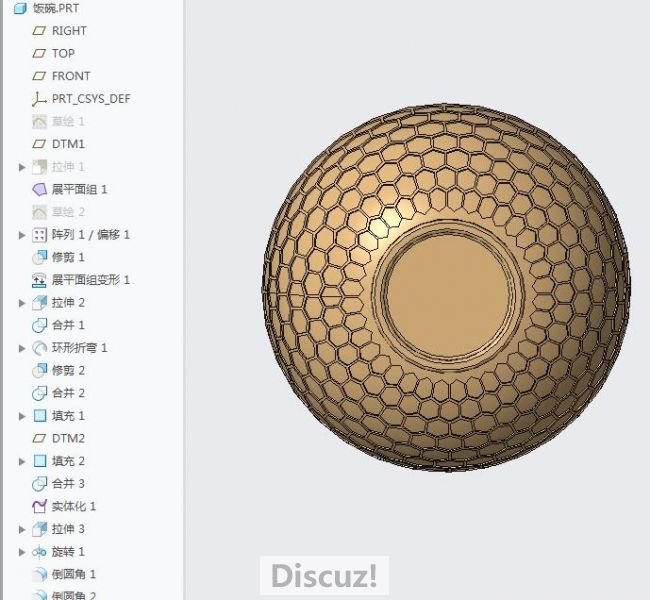Viewport: 650px width, 600px height.
Task: Expand the 环形折弯 1 node
Action: [x=22, y=348]
